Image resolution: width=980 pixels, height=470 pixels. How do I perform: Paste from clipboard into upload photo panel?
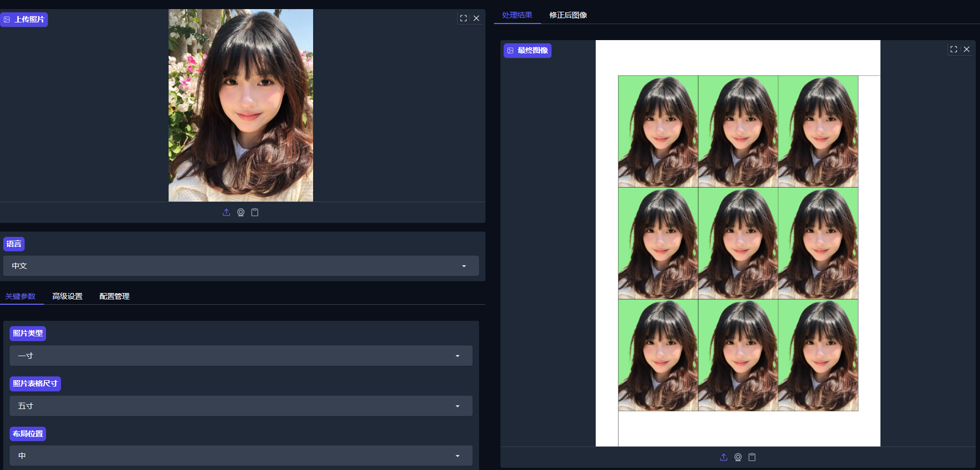255,212
